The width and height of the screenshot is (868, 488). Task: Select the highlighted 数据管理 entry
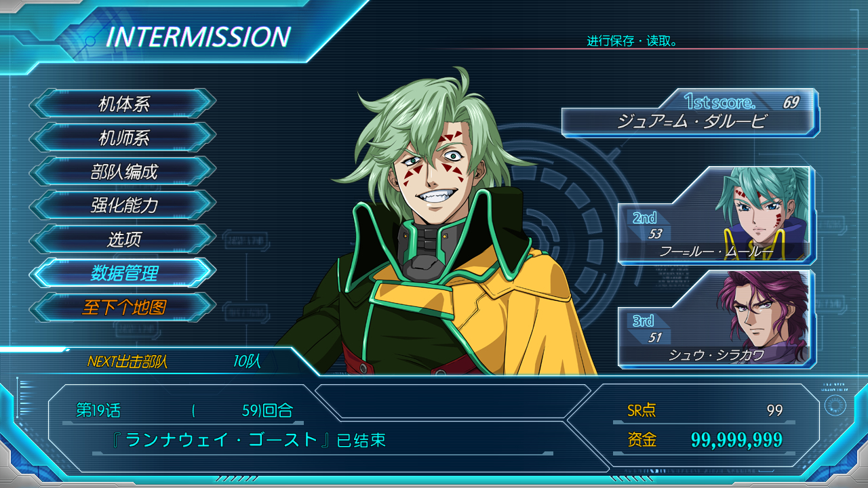[x=123, y=273]
